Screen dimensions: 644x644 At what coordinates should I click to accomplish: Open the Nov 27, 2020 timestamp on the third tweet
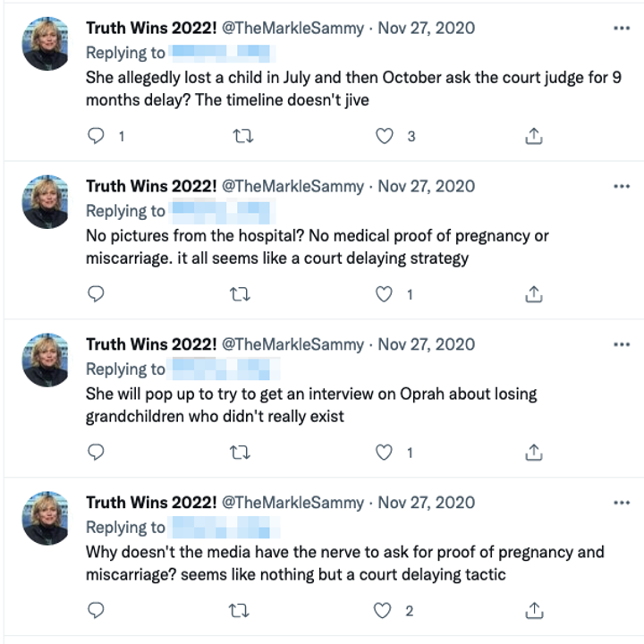pyautogui.click(x=426, y=344)
